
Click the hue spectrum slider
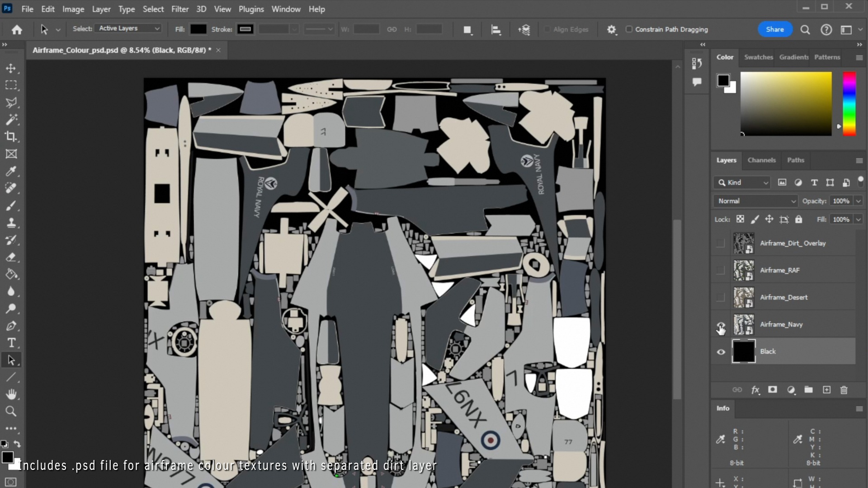849,104
